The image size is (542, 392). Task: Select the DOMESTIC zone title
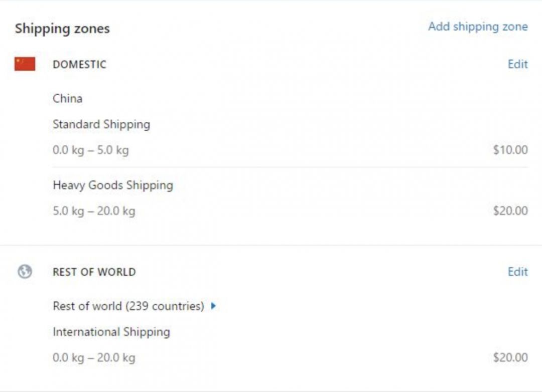click(79, 65)
